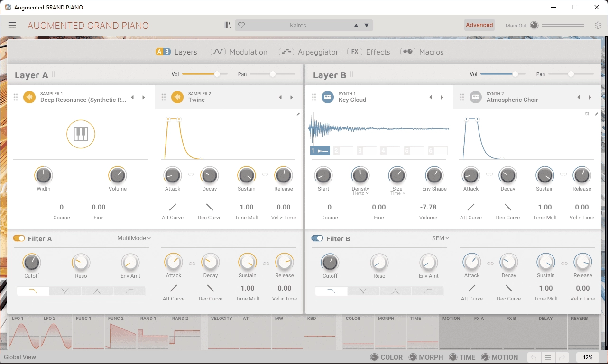Image resolution: width=608 pixels, height=364 pixels.
Task: Switch to the Arpeggiator tab
Action: [x=309, y=52]
